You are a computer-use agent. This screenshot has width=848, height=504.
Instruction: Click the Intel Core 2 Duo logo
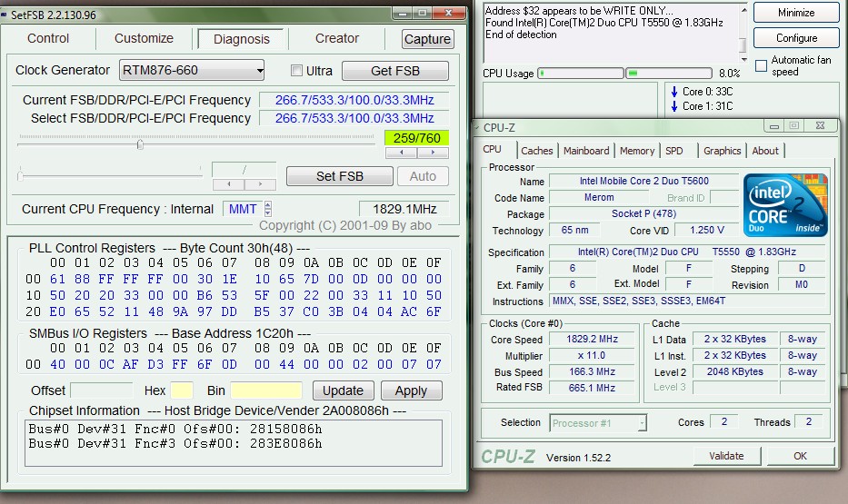tap(785, 204)
